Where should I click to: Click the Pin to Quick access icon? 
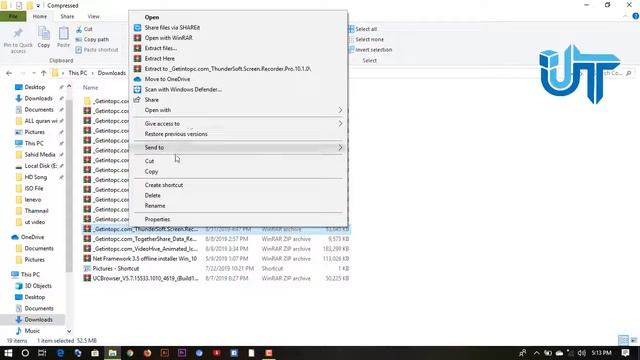(x=18, y=33)
